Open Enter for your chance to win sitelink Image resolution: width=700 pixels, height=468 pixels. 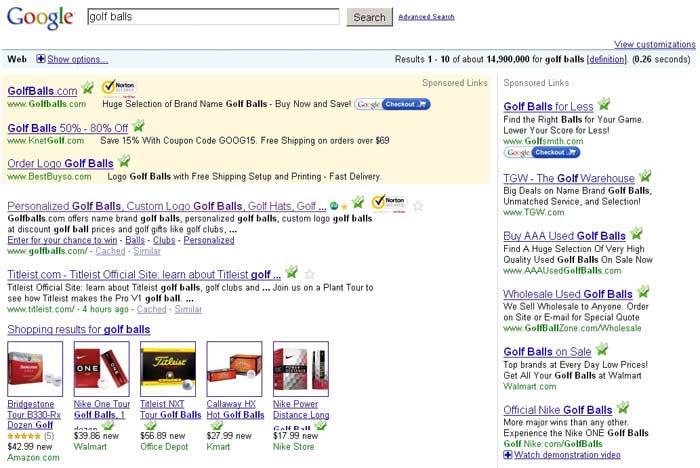pos(62,240)
